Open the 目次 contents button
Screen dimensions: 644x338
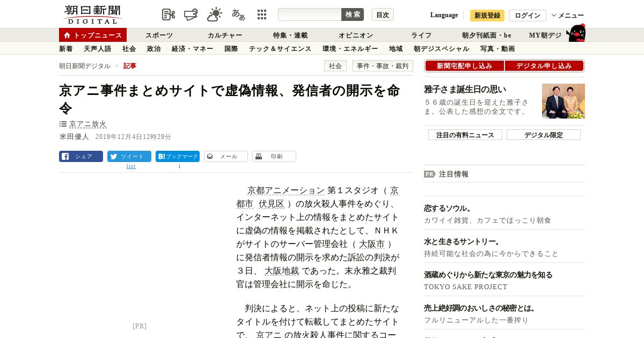click(x=383, y=14)
